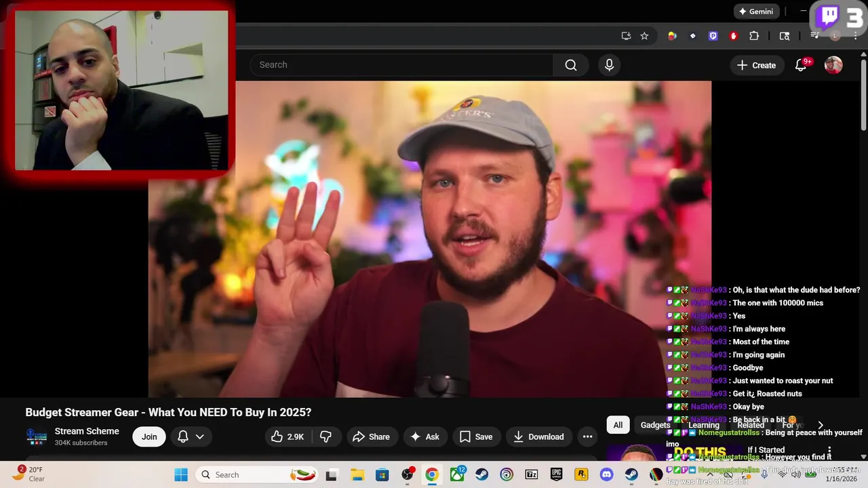
Task: Bookmark this page with the star icon
Action: (644, 36)
